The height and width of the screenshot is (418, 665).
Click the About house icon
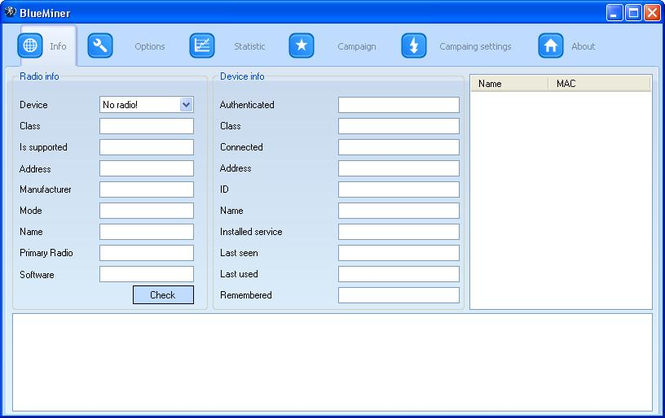550,45
